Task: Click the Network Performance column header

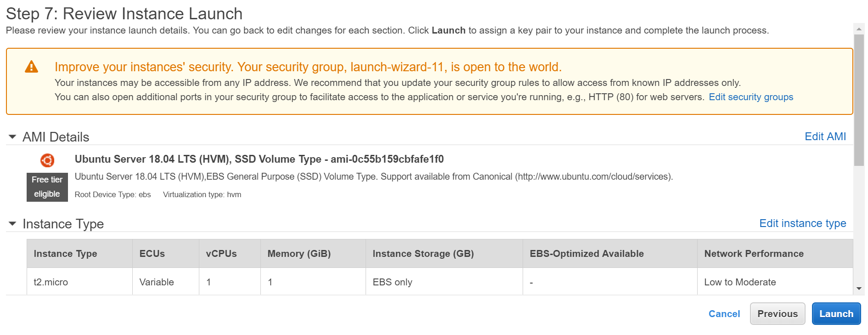Action: click(775, 254)
